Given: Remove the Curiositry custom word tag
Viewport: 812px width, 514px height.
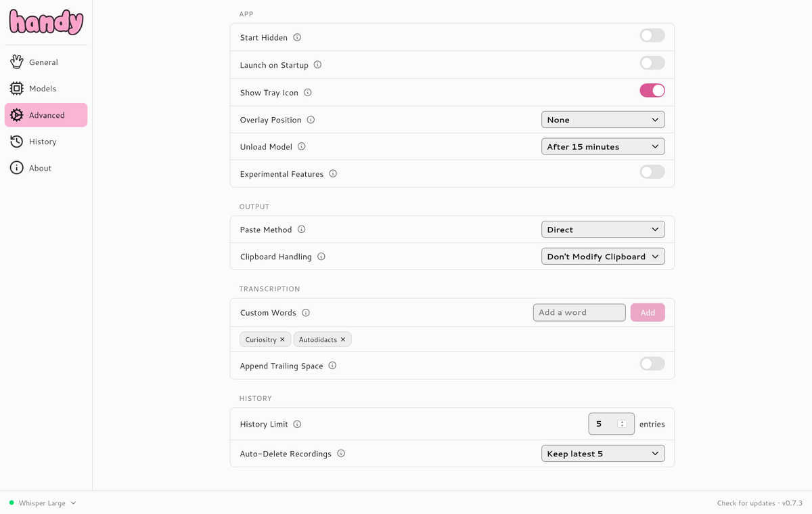Looking at the screenshot, I should pyautogui.click(x=283, y=340).
